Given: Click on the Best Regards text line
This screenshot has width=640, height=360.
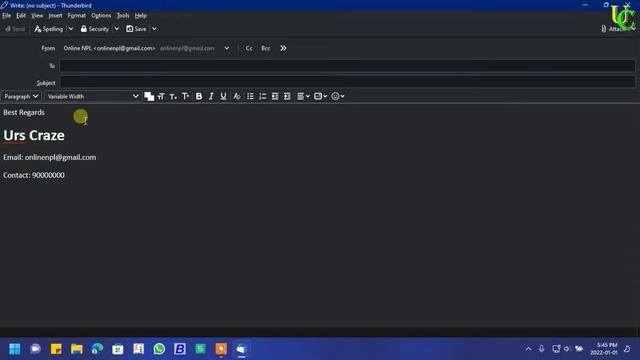Looking at the screenshot, I should pos(24,112).
